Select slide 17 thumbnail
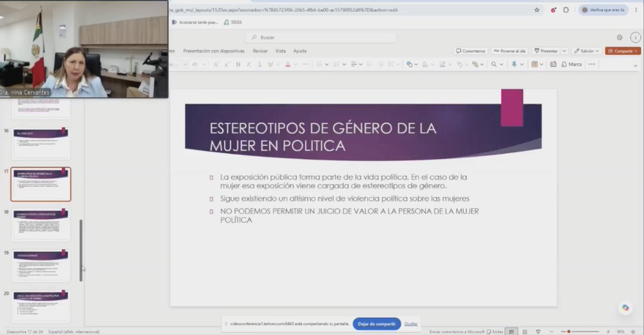 41,184
